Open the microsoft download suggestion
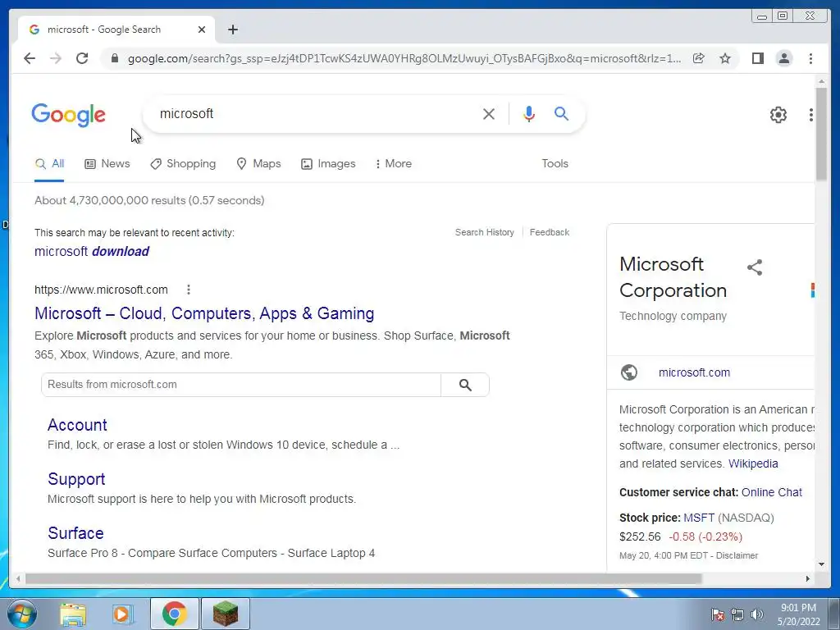This screenshot has width=840, height=630. coord(92,251)
